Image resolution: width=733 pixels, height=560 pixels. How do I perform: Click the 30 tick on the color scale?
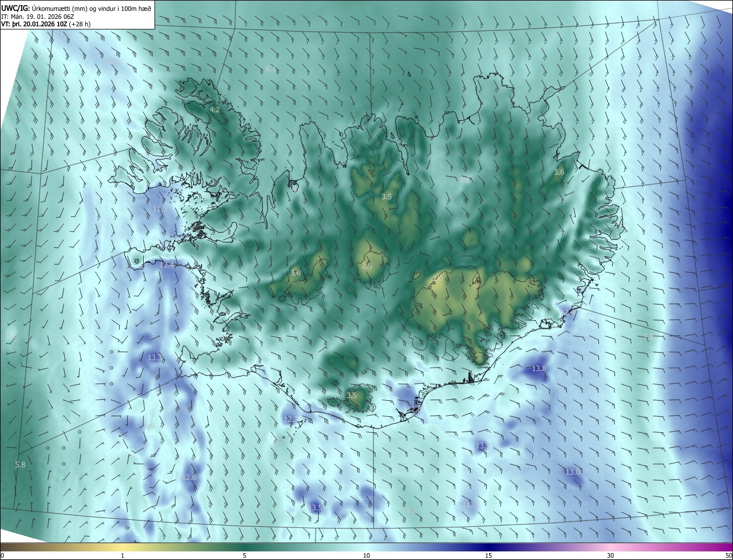point(610,555)
